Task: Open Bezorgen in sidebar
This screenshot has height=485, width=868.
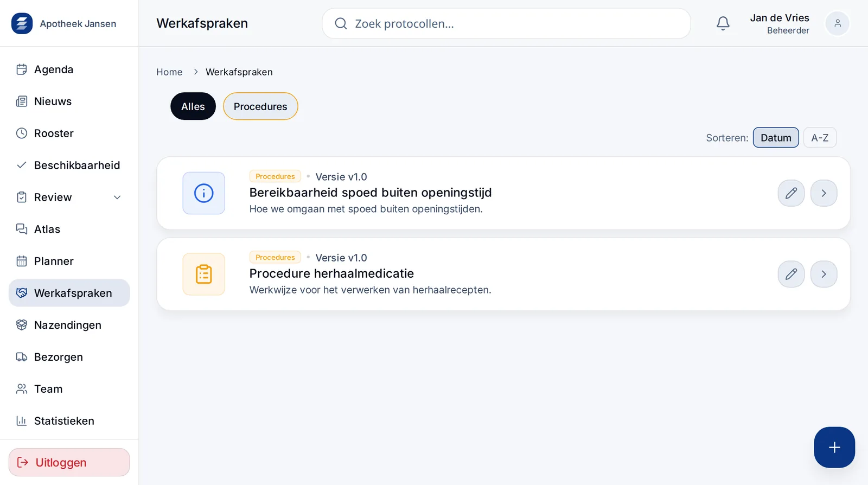Action: pyautogui.click(x=69, y=357)
